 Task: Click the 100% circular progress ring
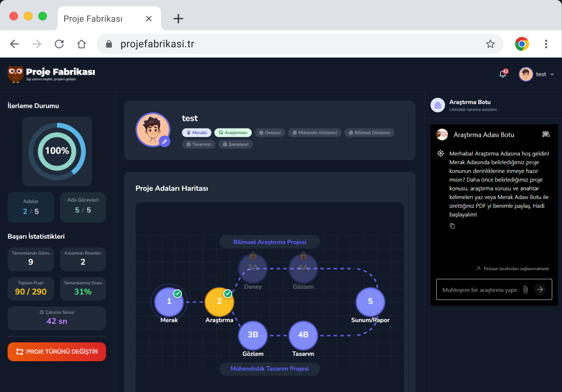coord(57,151)
